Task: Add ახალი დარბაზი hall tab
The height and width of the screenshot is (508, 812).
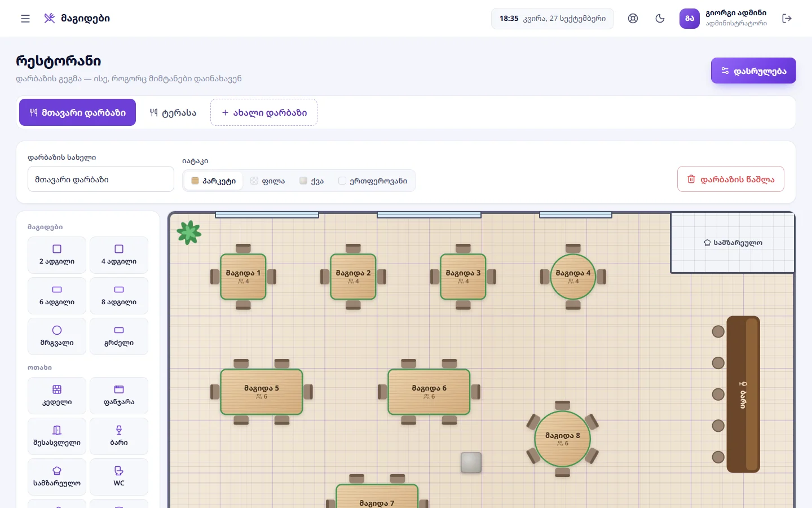Action: [264, 112]
